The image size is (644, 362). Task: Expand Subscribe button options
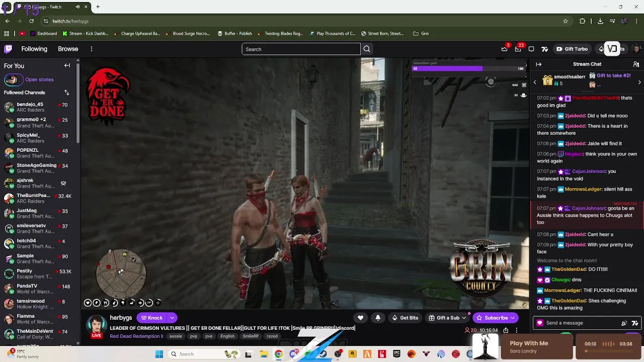click(x=513, y=318)
